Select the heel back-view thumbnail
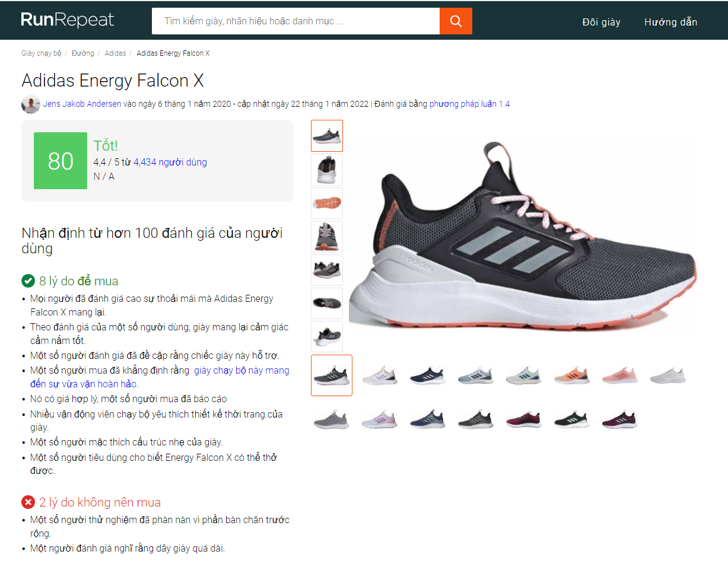The image size is (728, 567). pos(327,170)
